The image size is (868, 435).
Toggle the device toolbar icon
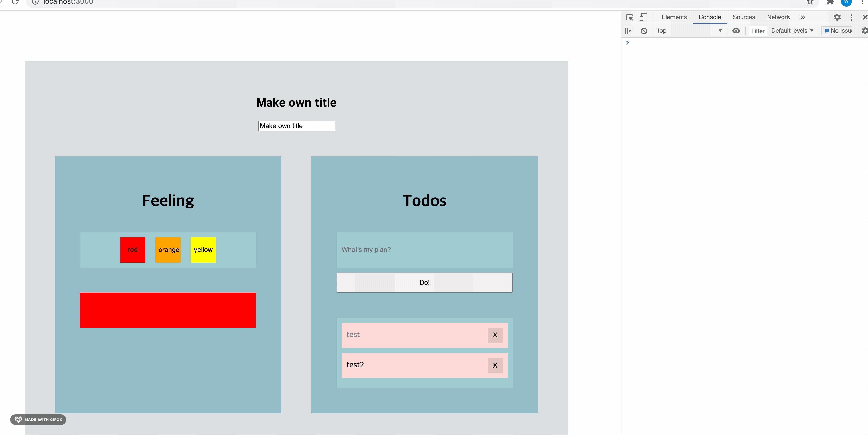644,17
